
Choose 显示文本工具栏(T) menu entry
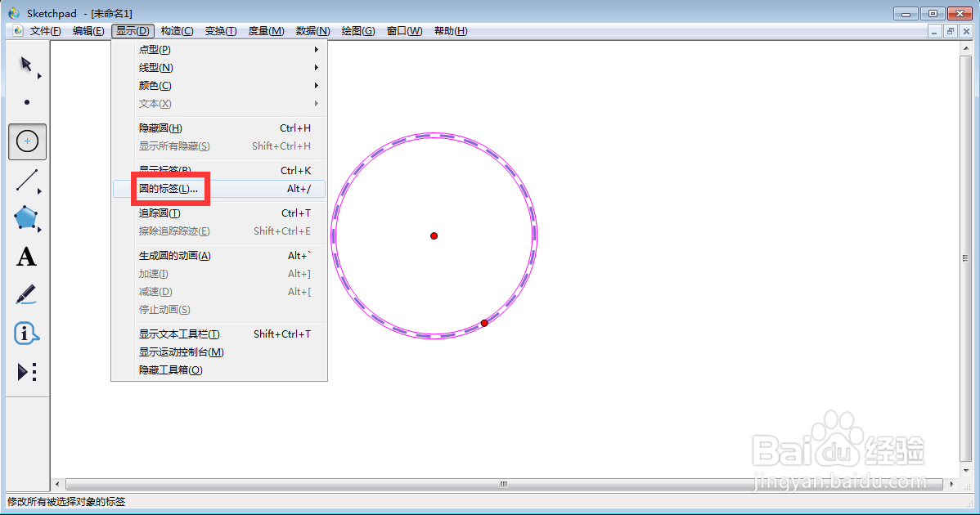(x=219, y=334)
